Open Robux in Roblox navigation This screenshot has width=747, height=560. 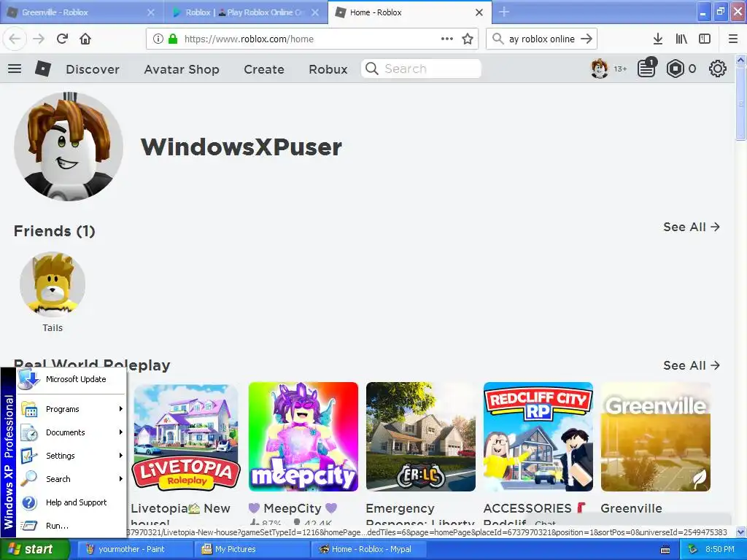(x=328, y=69)
